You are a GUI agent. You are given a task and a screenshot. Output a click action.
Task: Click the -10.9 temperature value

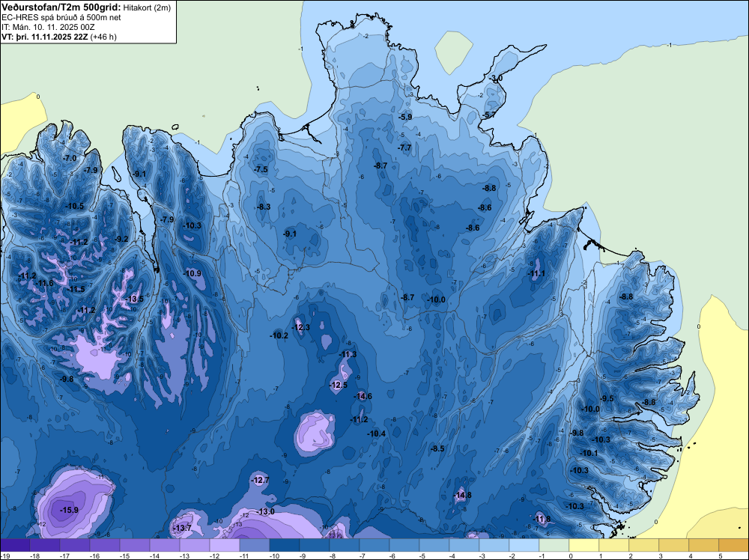coord(192,273)
